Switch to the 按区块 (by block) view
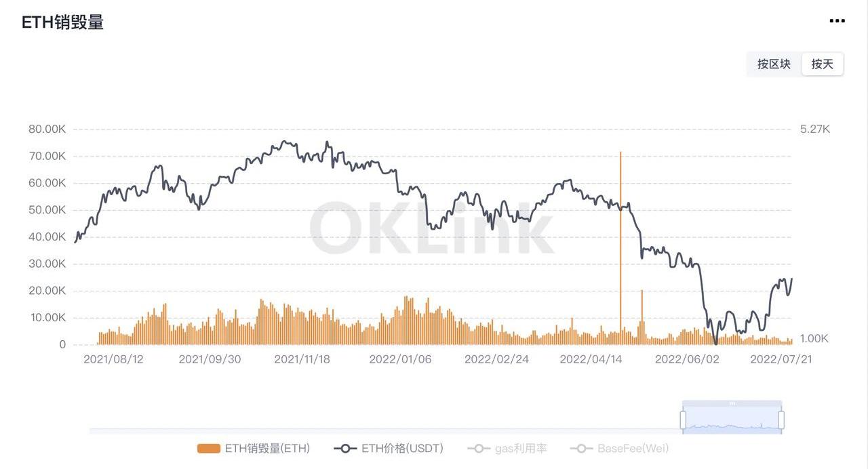The image size is (868, 469). [774, 64]
